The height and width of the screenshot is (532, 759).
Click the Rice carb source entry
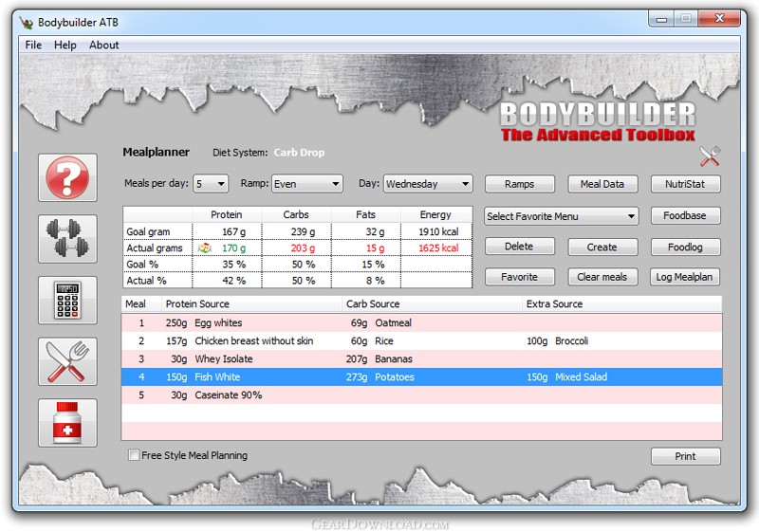point(384,341)
